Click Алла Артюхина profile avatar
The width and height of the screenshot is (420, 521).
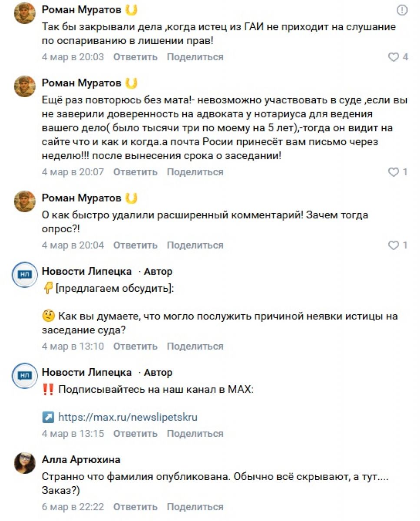coord(25,463)
